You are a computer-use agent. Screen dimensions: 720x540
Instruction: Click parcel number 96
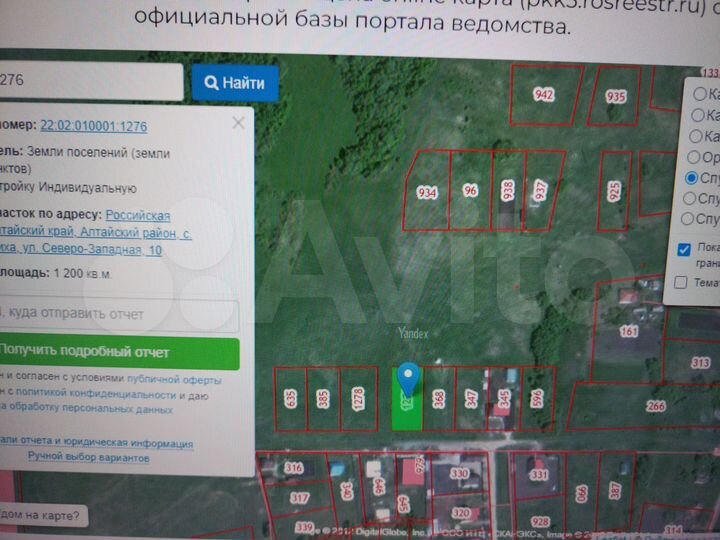click(470, 190)
